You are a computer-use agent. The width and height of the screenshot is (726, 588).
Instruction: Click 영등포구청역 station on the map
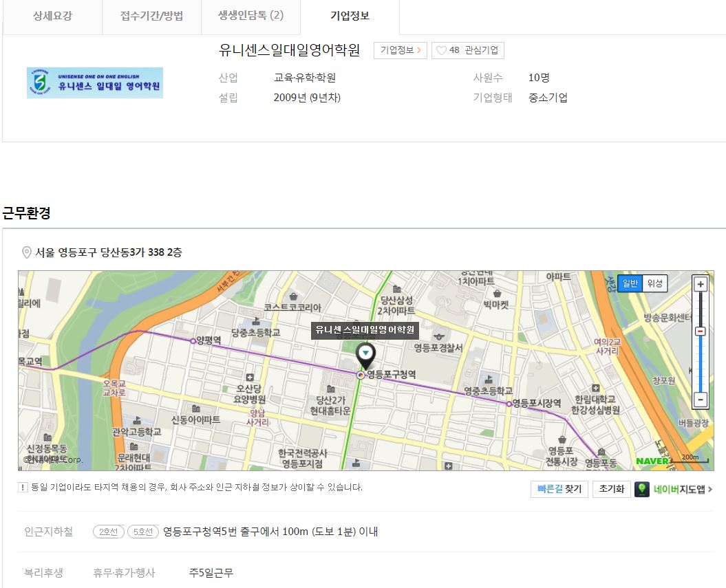click(361, 375)
